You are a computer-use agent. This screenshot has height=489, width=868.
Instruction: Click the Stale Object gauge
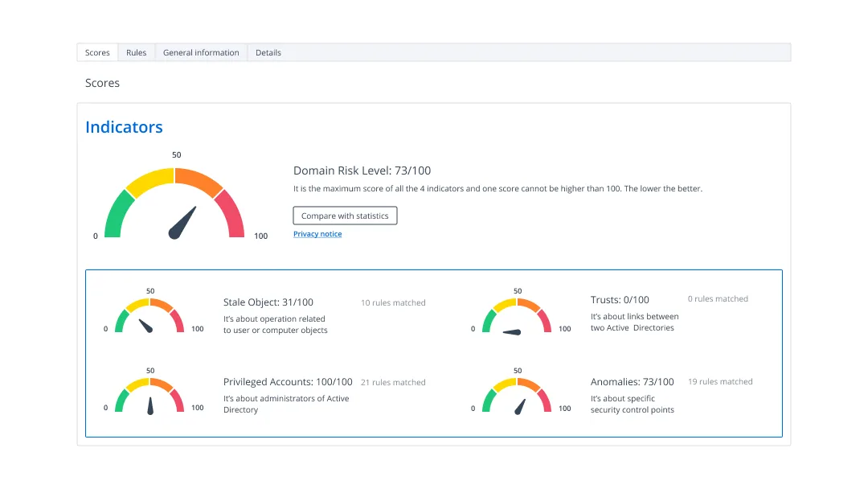click(149, 315)
